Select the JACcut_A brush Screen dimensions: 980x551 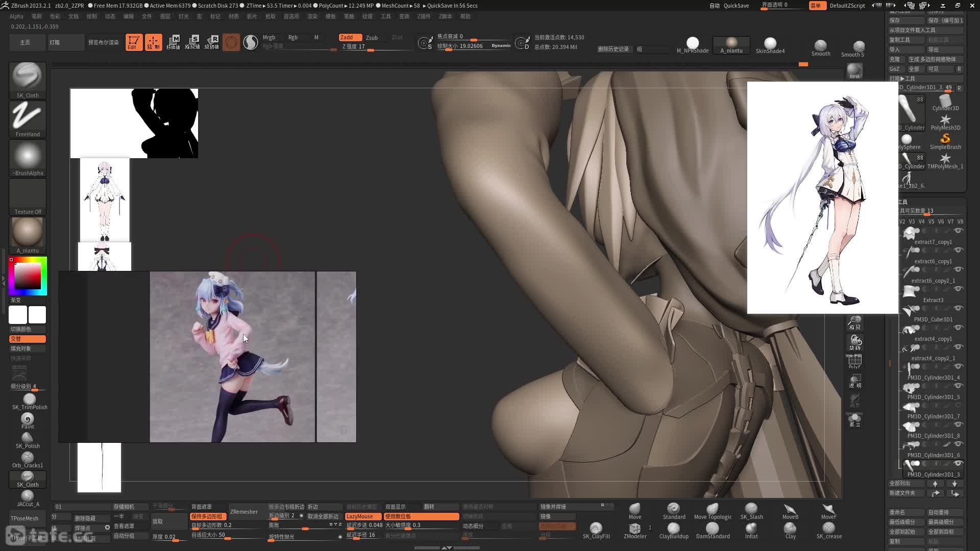[x=28, y=498]
